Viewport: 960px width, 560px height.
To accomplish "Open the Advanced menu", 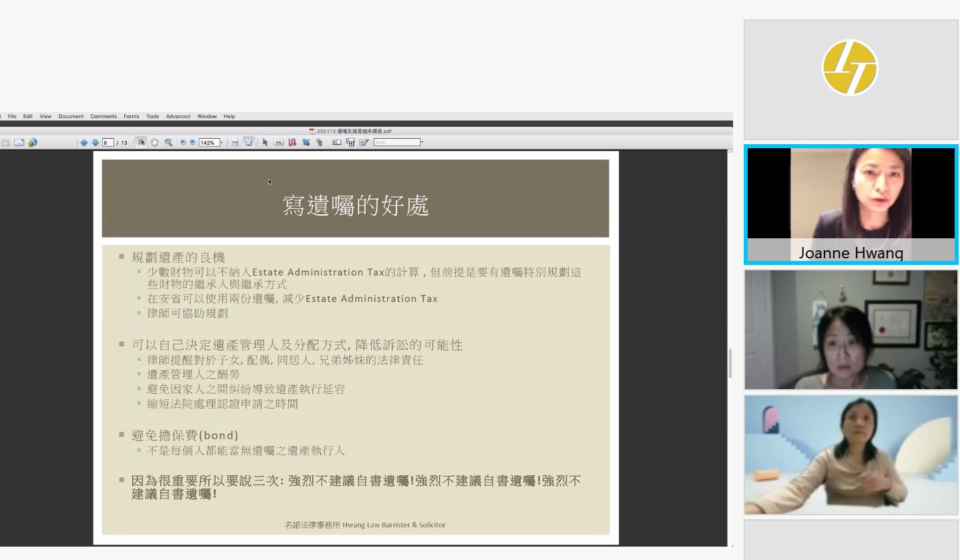I will pyautogui.click(x=178, y=116).
